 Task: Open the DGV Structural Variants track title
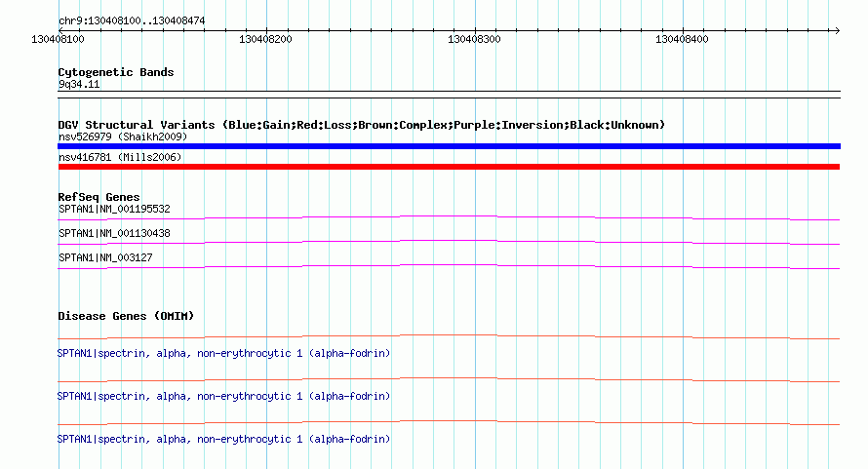[362, 125]
